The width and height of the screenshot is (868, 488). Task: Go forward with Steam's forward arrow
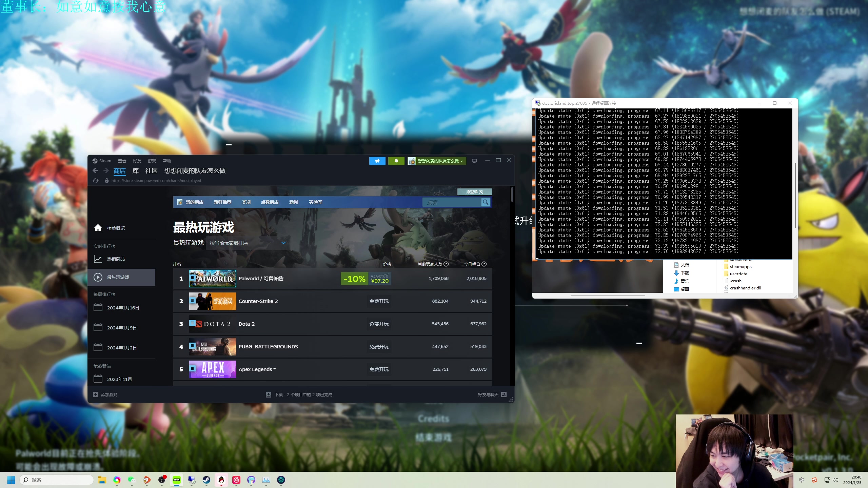pos(106,170)
